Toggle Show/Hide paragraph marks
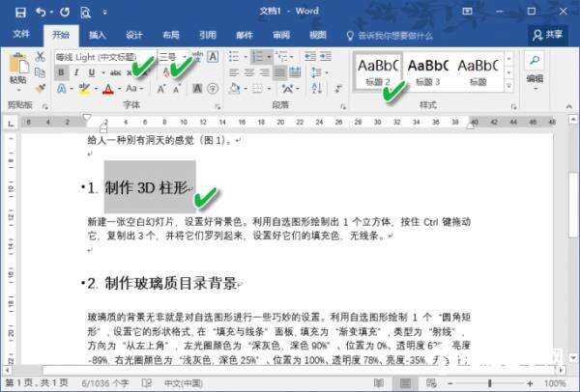This screenshot has height=392, width=580. point(339,89)
